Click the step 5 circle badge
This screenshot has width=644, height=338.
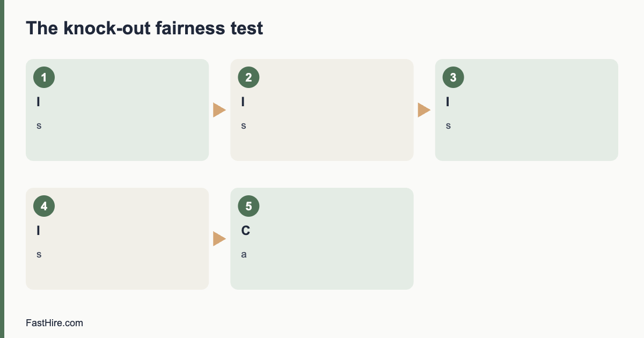tap(248, 206)
